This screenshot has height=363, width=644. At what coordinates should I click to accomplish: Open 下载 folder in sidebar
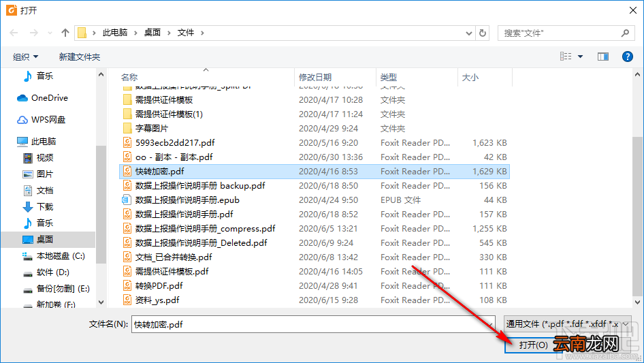[x=38, y=207]
